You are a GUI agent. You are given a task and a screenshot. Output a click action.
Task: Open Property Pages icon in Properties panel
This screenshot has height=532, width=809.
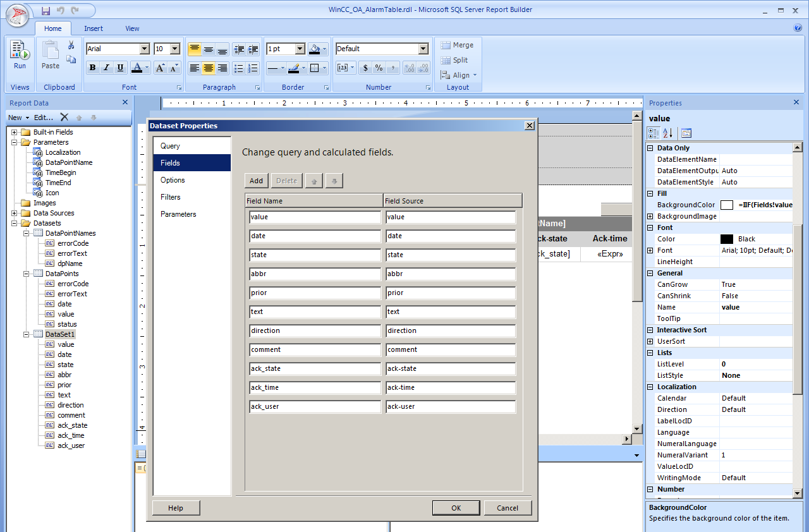coord(686,133)
